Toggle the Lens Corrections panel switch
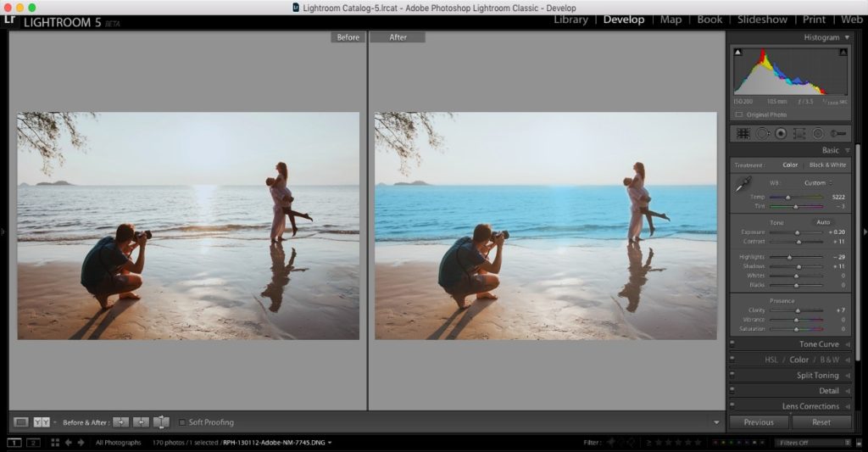This screenshot has height=452, width=868. [732, 406]
